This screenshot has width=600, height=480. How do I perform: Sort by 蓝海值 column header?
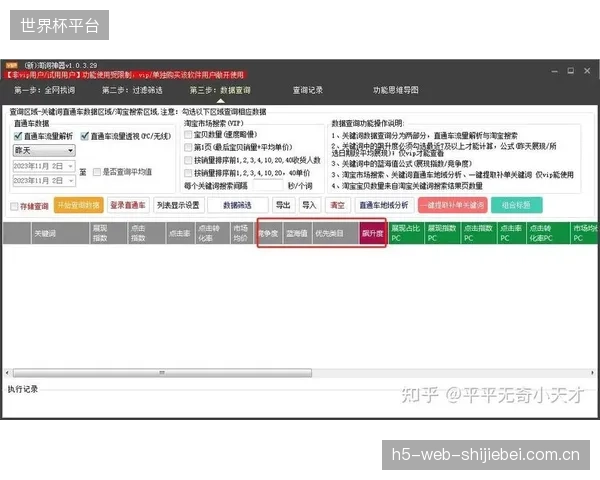pos(297,233)
